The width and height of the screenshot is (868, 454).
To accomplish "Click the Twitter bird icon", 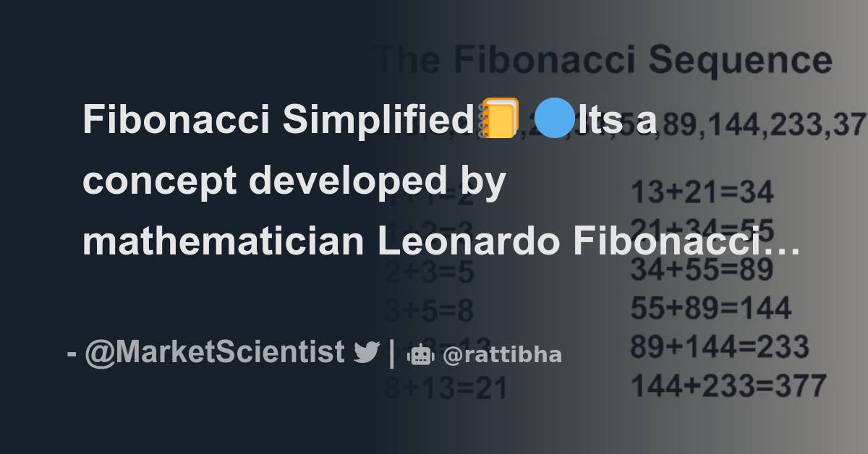I will [367, 353].
